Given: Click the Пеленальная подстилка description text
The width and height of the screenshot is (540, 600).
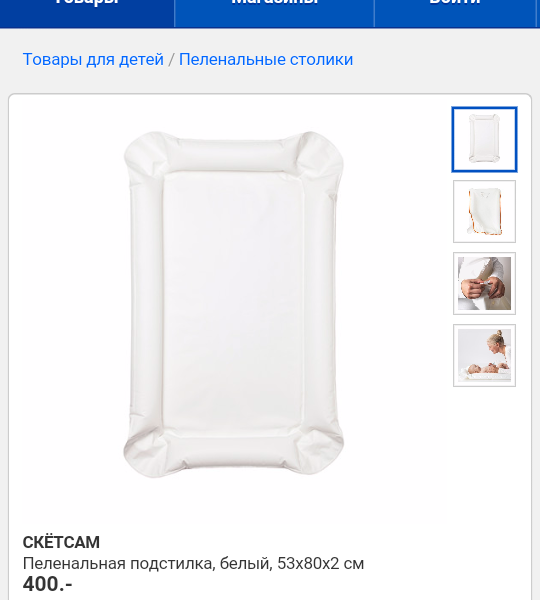Looking at the screenshot, I should click(193, 564).
